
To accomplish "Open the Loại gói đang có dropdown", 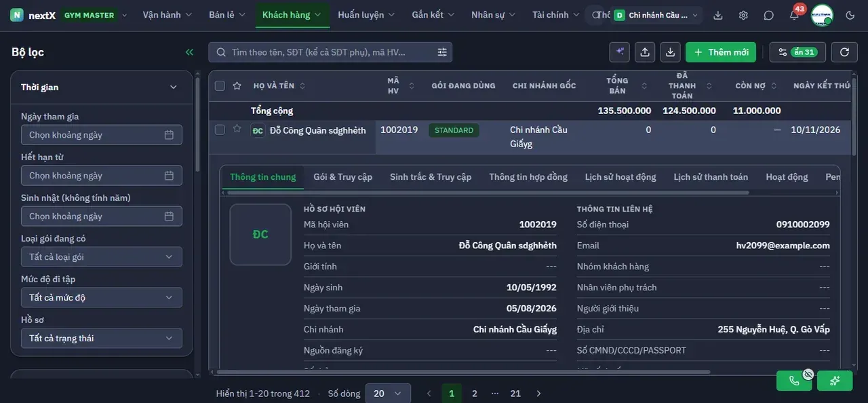I will (102, 256).
